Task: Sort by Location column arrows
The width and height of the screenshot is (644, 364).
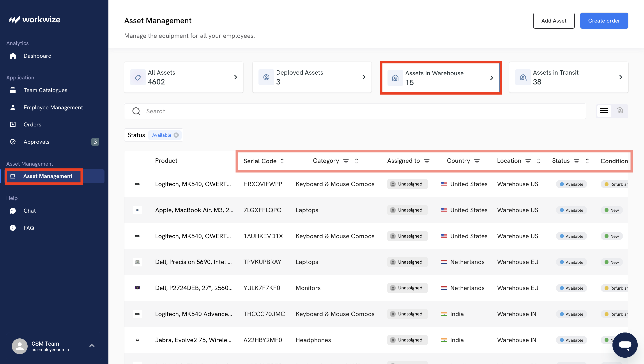Action: tap(539, 161)
